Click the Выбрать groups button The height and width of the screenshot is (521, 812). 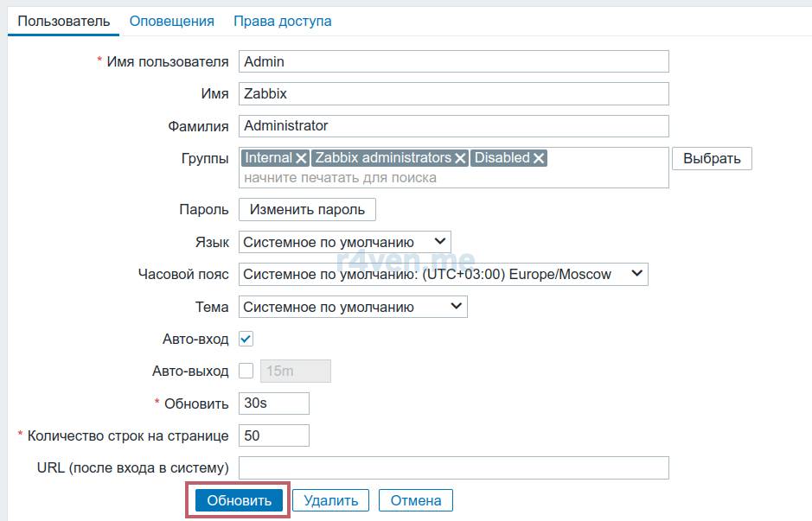tap(712, 158)
